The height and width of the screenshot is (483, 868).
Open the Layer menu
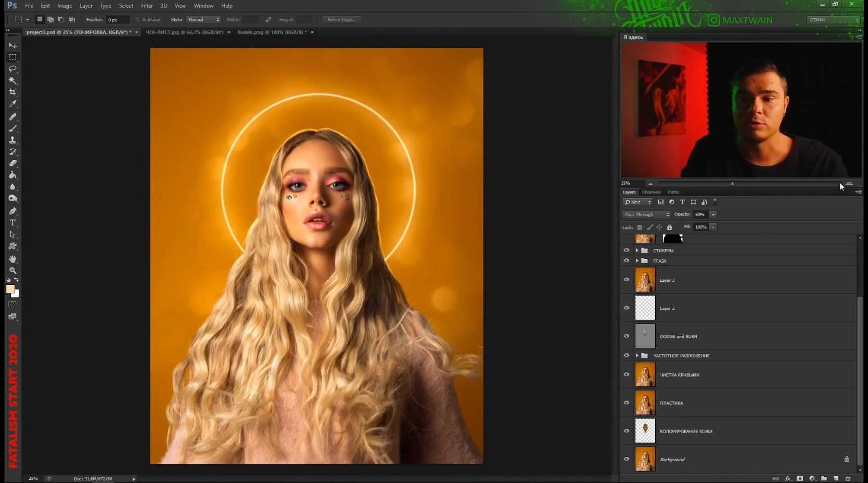tap(86, 6)
